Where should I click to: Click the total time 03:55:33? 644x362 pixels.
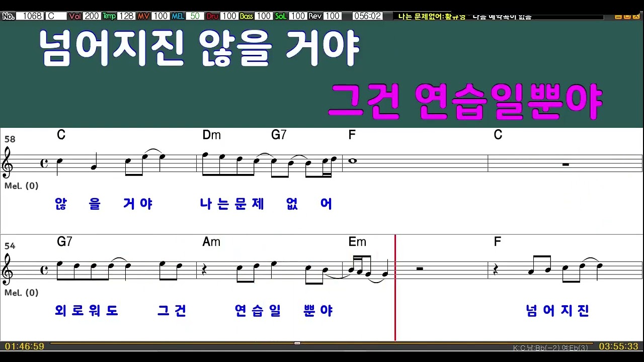pyautogui.click(x=618, y=346)
